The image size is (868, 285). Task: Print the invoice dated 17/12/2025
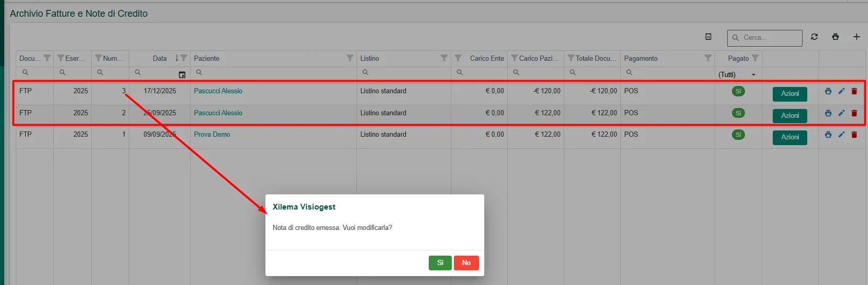(828, 91)
